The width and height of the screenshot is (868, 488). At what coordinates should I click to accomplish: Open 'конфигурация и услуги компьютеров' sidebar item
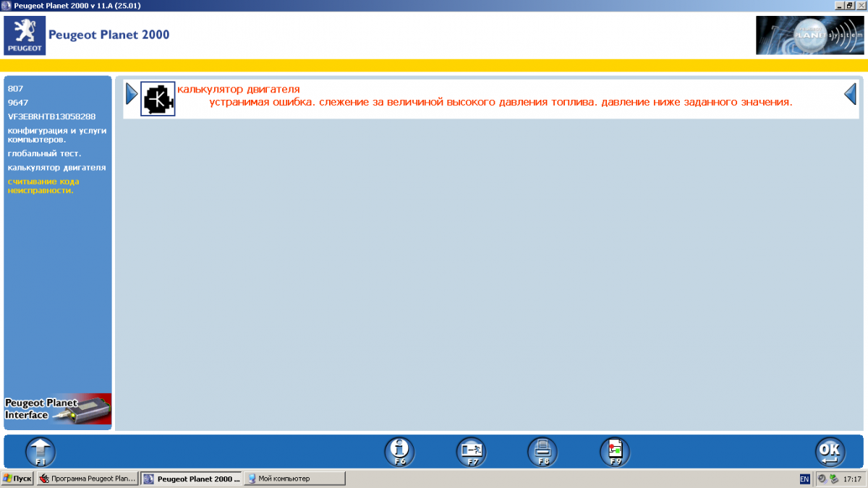pos(57,134)
